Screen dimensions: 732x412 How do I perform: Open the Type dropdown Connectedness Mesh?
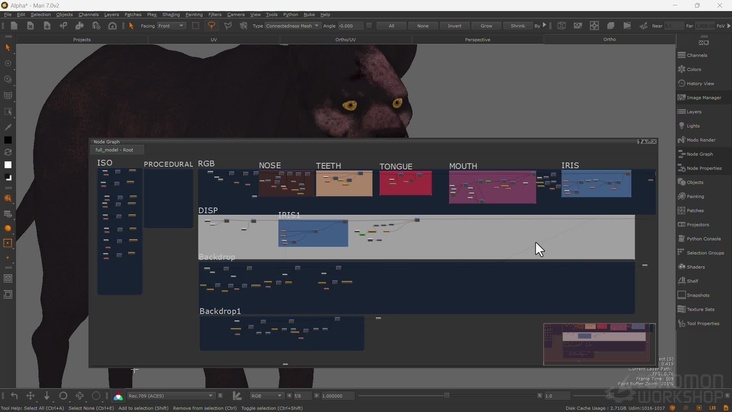tap(292, 26)
